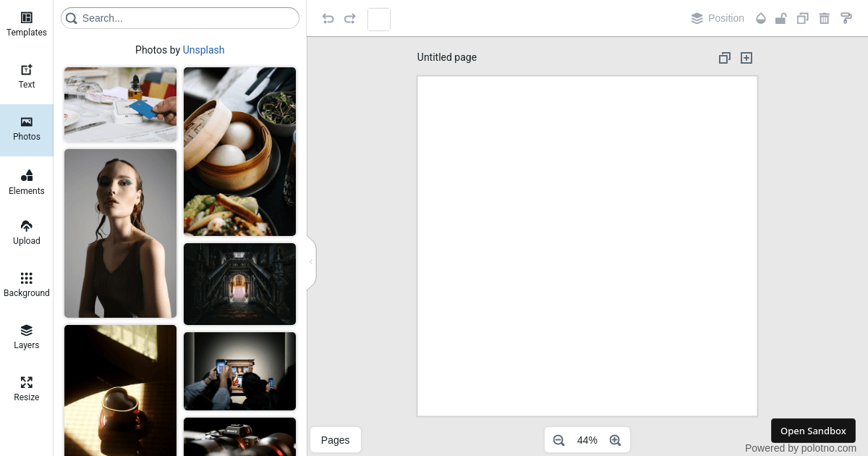
Task: Zoom out with the minus magnifier
Action: coord(558,440)
